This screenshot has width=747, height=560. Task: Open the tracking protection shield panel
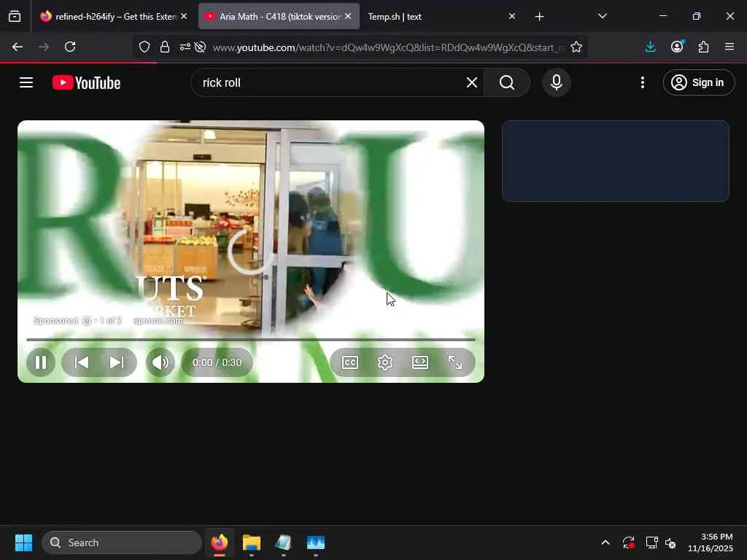coord(144,47)
